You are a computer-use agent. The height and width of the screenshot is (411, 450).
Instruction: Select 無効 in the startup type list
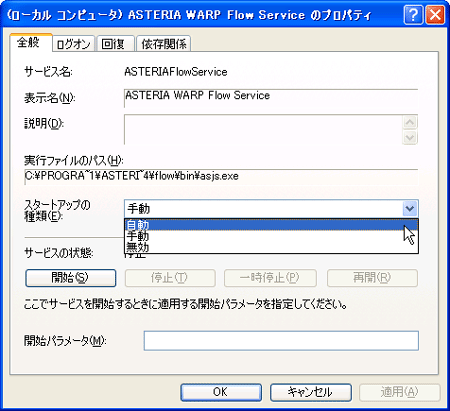tap(271, 247)
